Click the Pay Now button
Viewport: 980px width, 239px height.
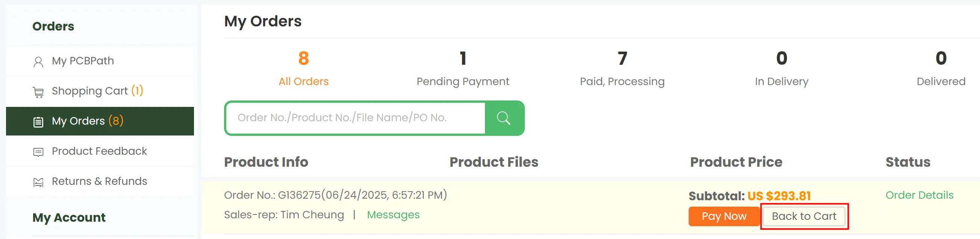click(x=724, y=216)
